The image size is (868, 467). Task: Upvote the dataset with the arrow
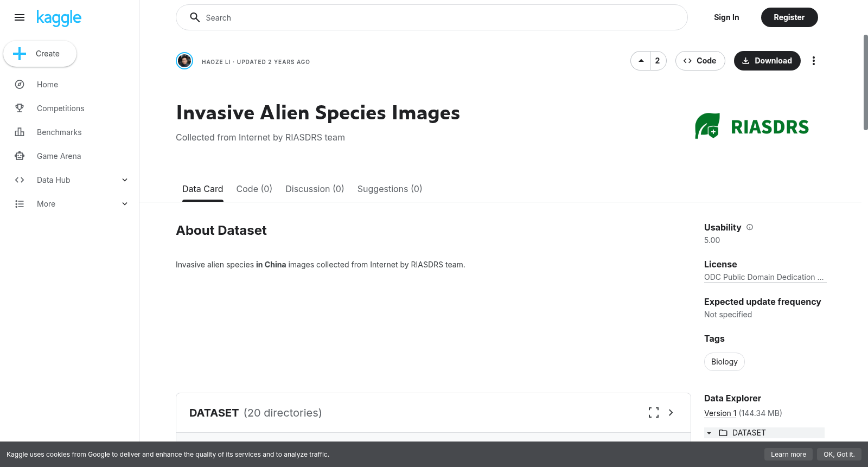click(641, 61)
